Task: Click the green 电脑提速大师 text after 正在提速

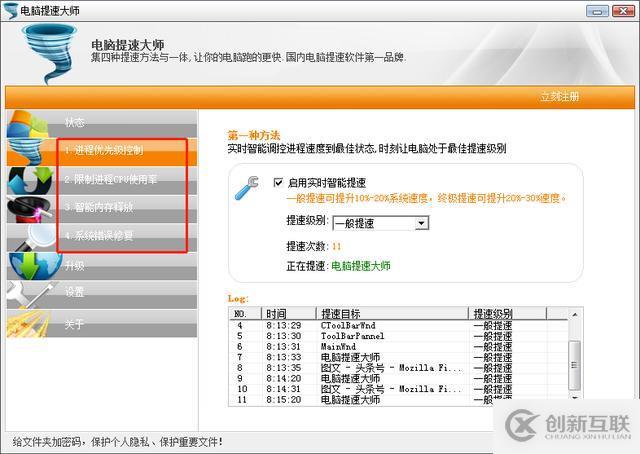Action: (x=361, y=266)
